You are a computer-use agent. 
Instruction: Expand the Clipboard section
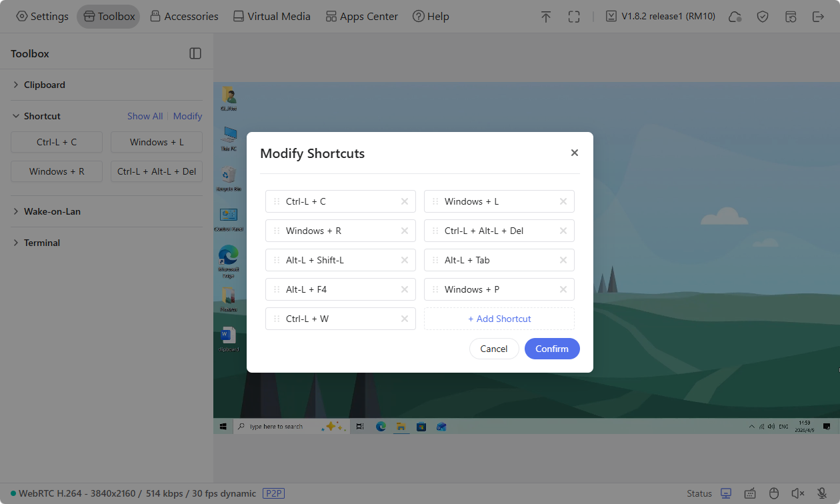pyautogui.click(x=45, y=85)
